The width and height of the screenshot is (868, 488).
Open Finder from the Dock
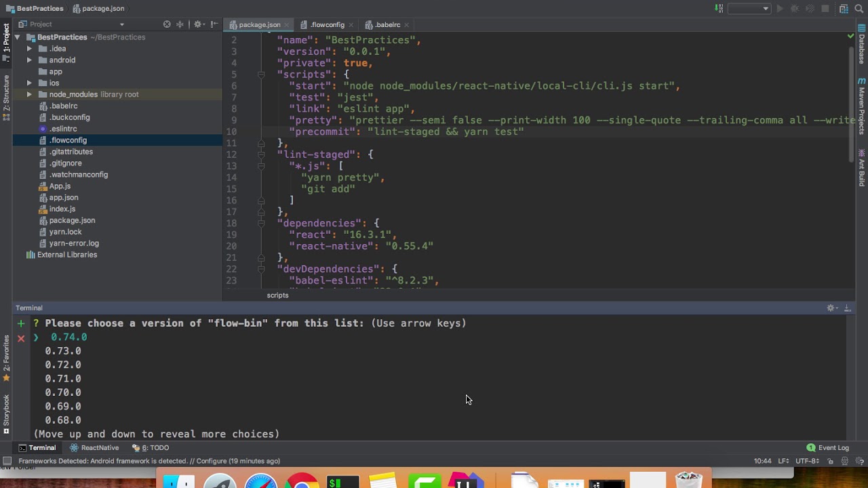[x=180, y=481]
